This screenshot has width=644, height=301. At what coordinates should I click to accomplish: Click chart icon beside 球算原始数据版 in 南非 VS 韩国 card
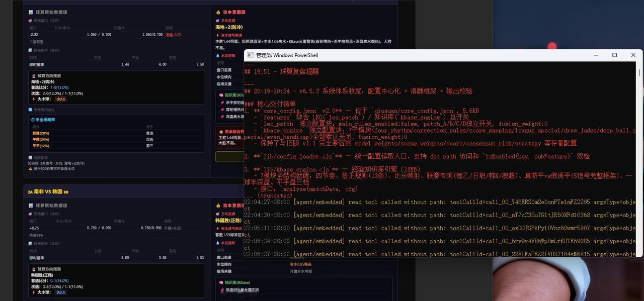[x=31, y=206]
